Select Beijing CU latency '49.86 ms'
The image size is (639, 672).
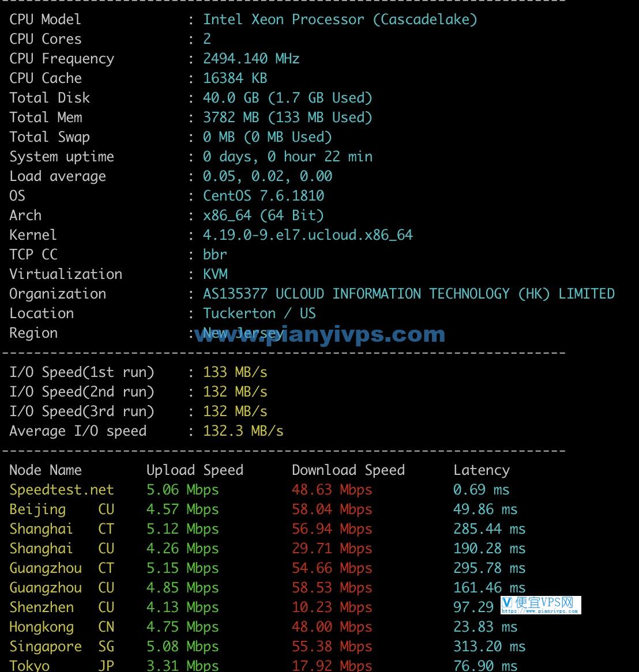point(486,509)
